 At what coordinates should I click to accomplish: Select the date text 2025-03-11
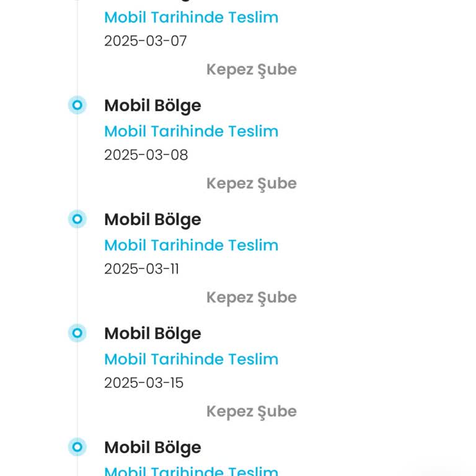[x=141, y=269]
